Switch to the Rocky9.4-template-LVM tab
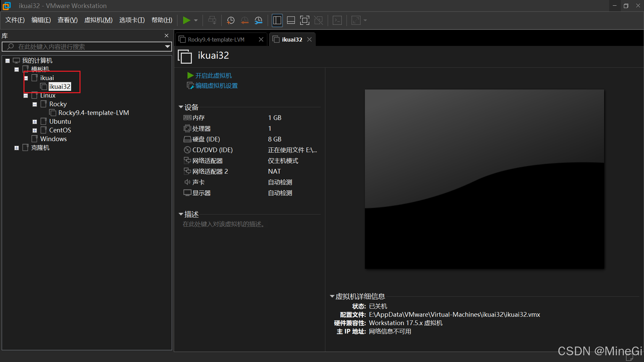 pos(216,40)
